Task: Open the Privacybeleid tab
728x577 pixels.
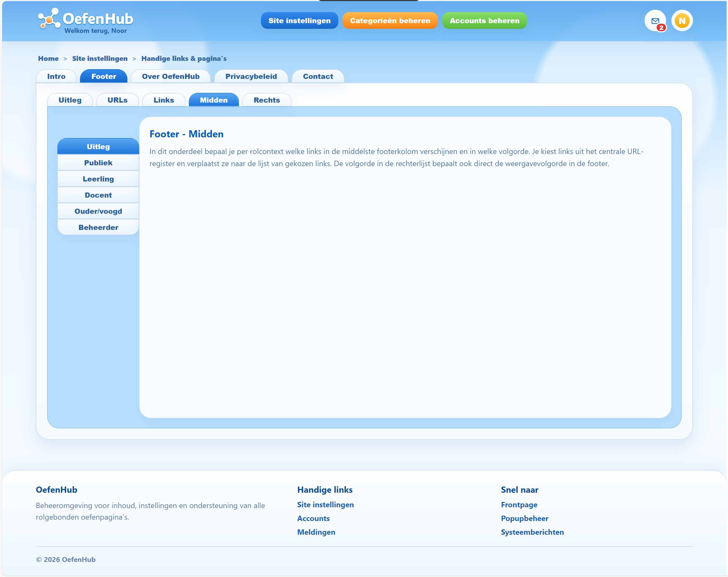Action: 251,76
